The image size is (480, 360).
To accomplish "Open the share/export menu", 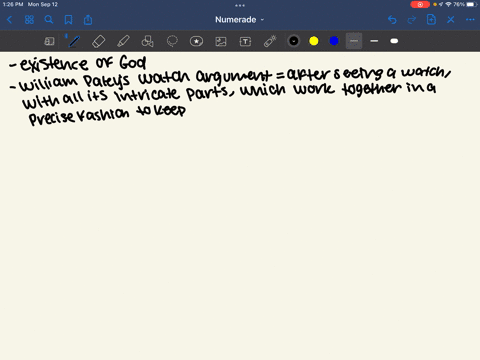I will coord(88,20).
